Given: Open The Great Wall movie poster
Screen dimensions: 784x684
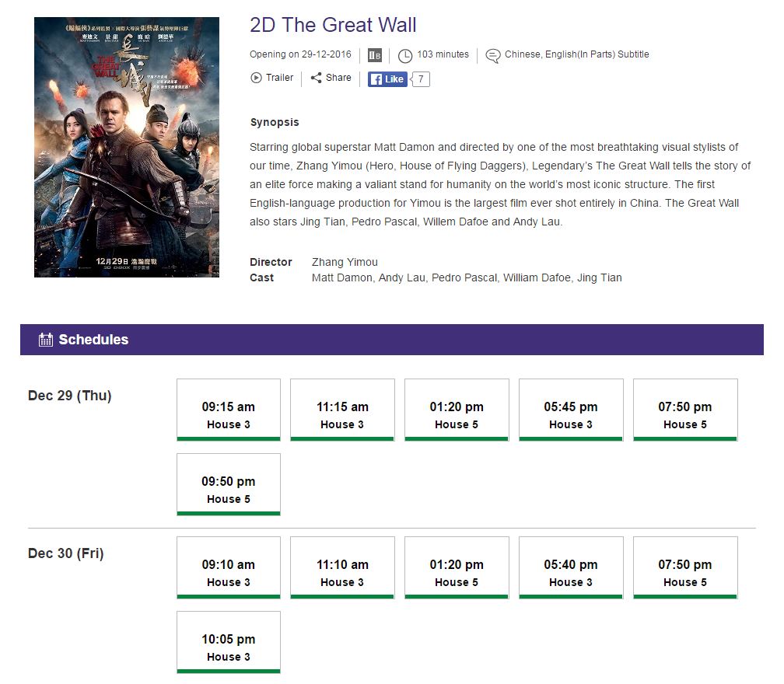Looking at the screenshot, I should coord(127,147).
